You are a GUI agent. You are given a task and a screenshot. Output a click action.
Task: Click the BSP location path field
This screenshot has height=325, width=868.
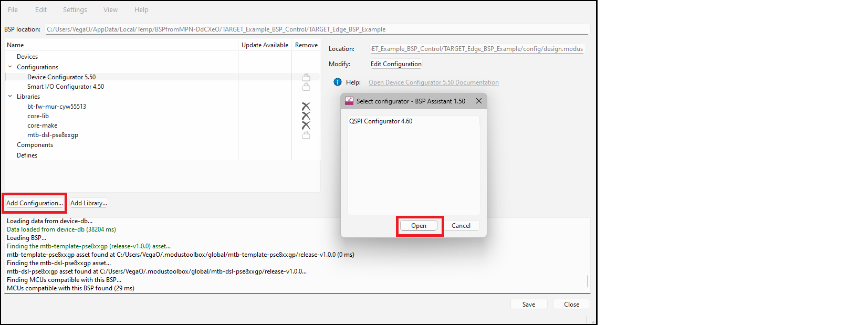click(315, 29)
